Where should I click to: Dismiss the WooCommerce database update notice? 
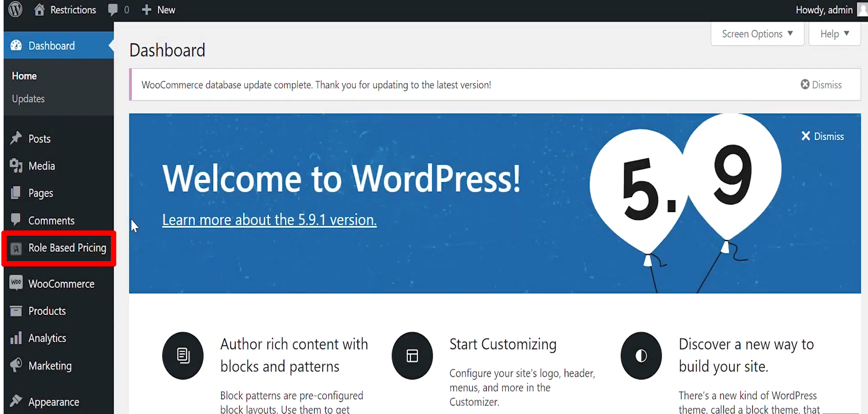point(821,85)
